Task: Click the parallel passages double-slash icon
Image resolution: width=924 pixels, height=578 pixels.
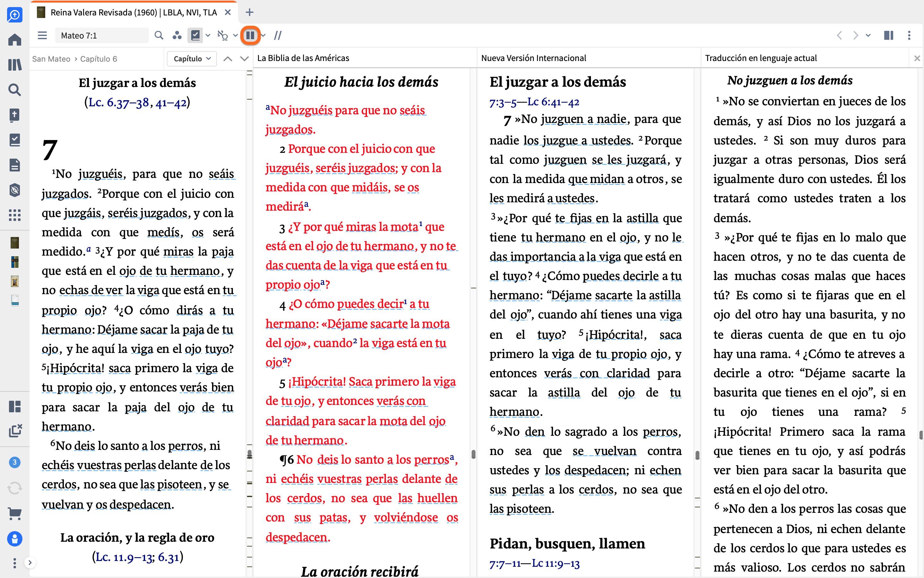Action: [x=278, y=36]
